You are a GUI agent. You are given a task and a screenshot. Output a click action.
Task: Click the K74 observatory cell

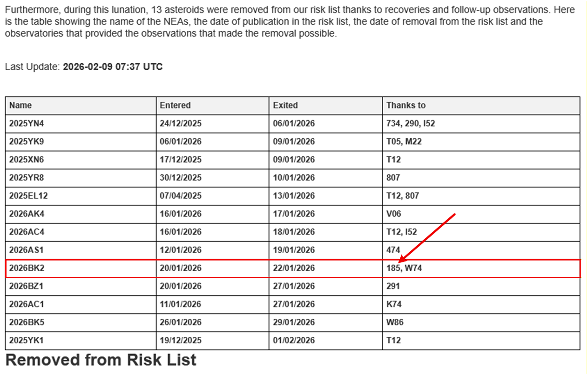[x=394, y=304]
